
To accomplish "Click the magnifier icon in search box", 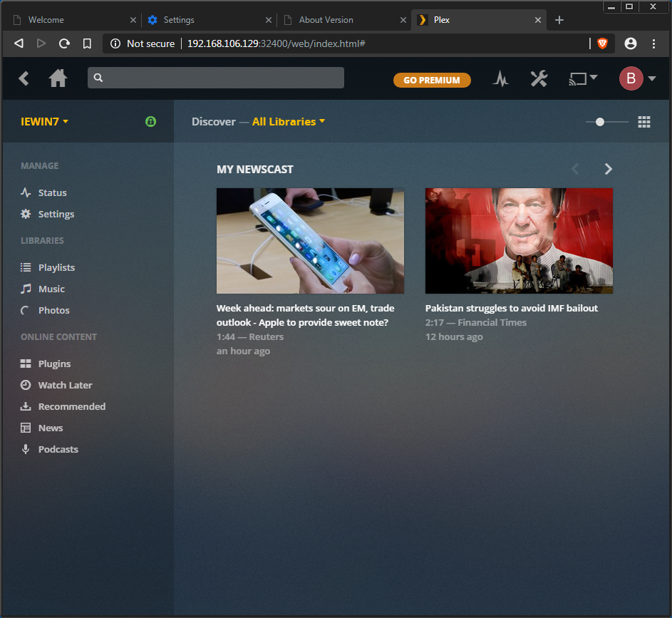I will (98, 78).
